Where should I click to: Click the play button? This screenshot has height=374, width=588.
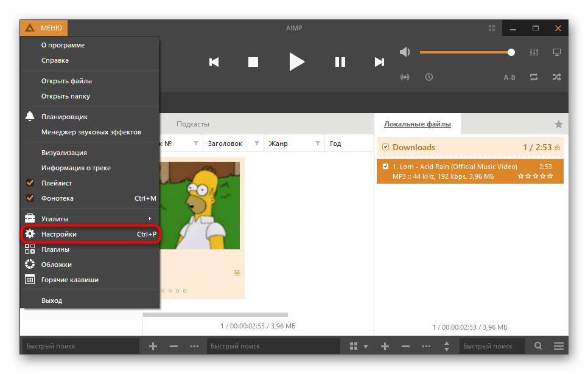click(x=296, y=61)
